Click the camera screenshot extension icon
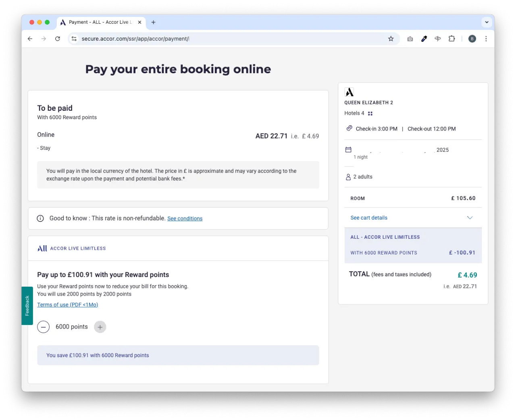The image size is (516, 420). 410,39
